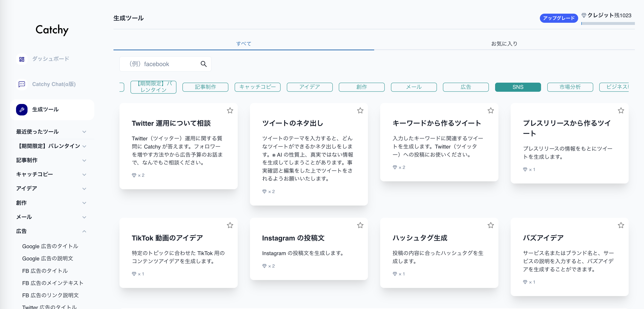Screen dimensions: 644x309
Task: Expand the キャッチコピー sidebar category
Action: click(x=84, y=174)
